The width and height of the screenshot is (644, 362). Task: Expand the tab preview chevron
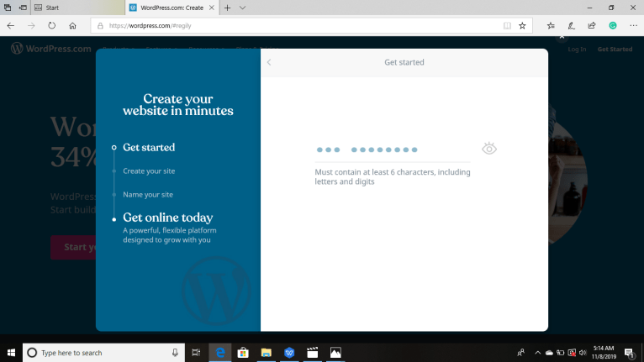point(243,8)
